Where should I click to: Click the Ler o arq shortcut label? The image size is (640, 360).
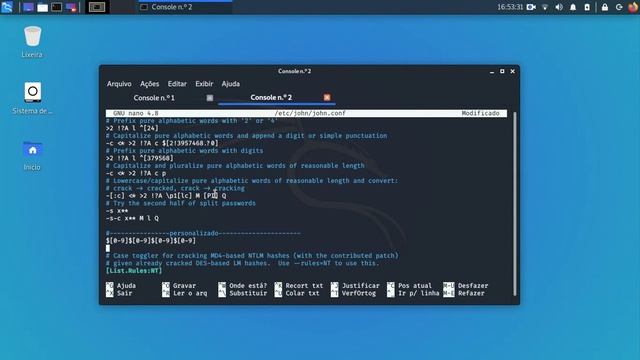click(190, 293)
